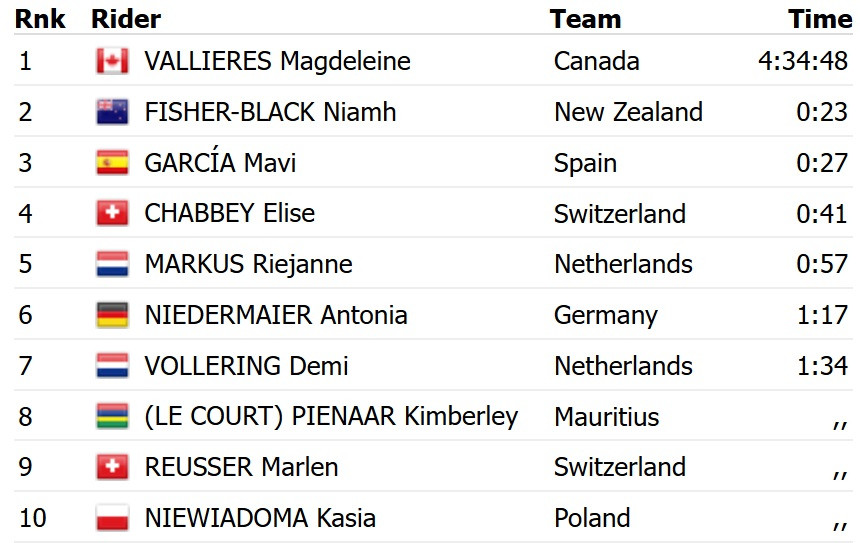This screenshot has height=543, width=860.
Task: Open rider FISHER-BLACK Niamh's profile
Action: coord(270,112)
